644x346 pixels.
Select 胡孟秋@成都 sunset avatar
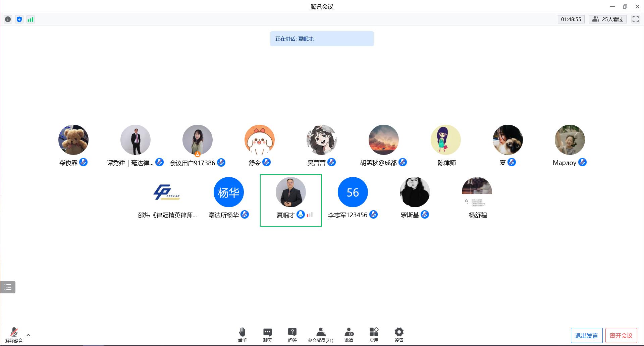click(x=384, y=140)
